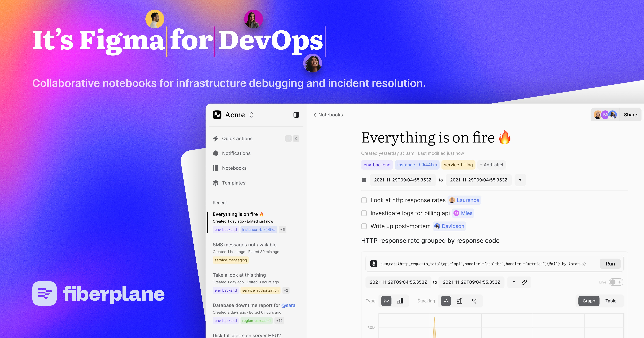644x338 pixels.
Task: Click the service authorization label
Action: tap(260, 290)
